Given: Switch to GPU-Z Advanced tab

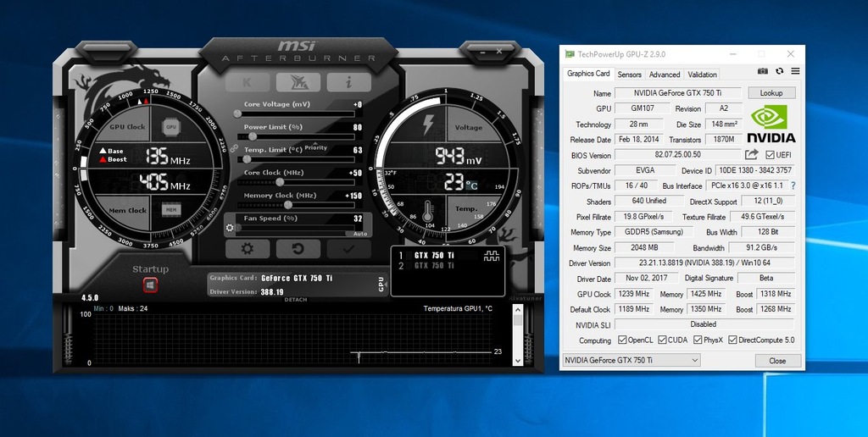Looking at the screenshot, I should (665, 75).
